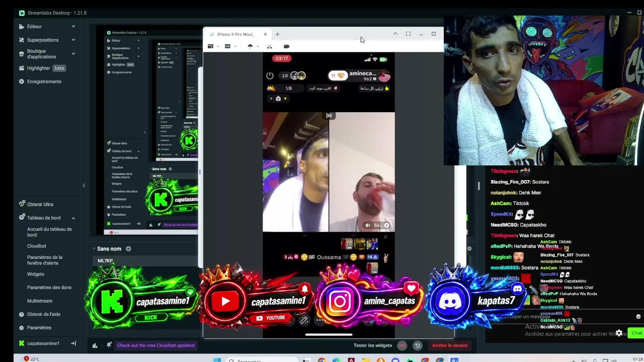Viewport: 644px width, 362px height.
Task: Click Tester les widgets
Action: 372,345
